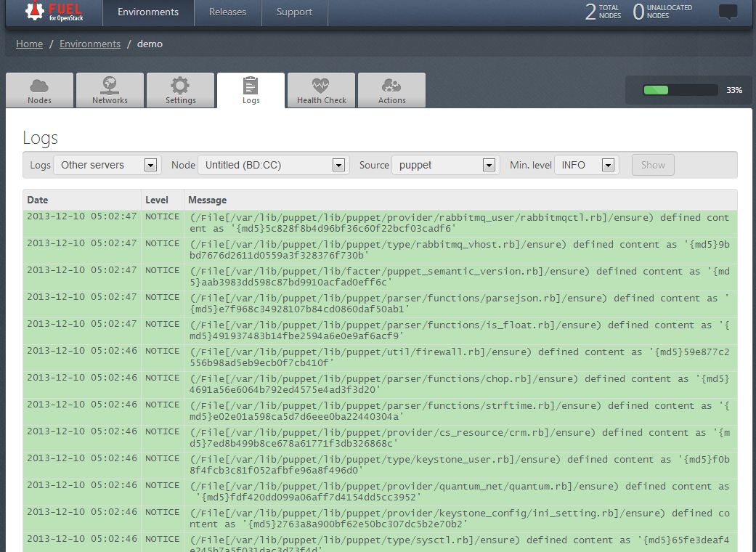Go to Environments breadcrumb link

tap(89, 44)
